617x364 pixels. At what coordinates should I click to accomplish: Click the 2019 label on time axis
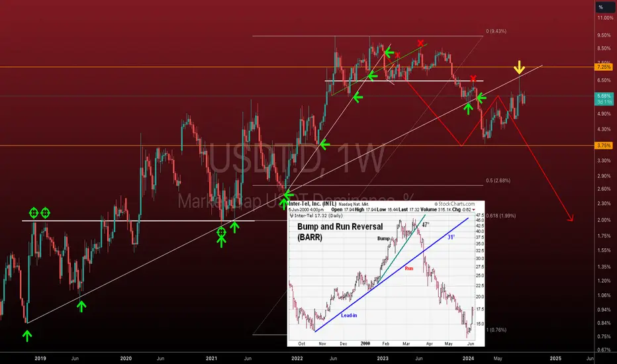pos(40,359)
